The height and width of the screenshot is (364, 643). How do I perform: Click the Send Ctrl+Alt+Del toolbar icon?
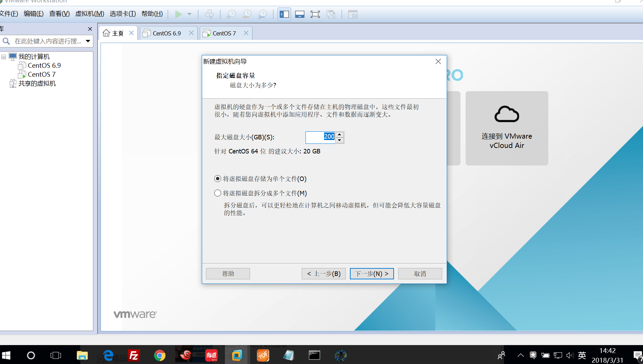209,14
